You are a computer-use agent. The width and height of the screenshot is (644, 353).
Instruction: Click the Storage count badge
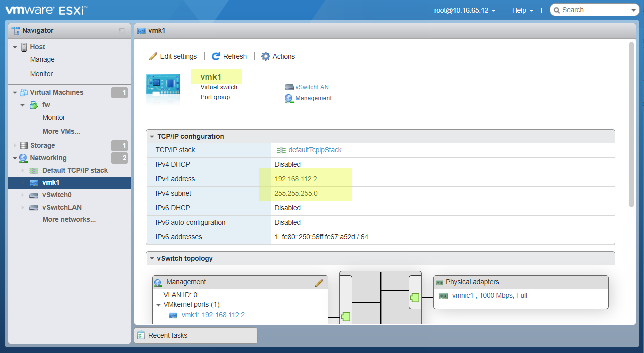119,145
